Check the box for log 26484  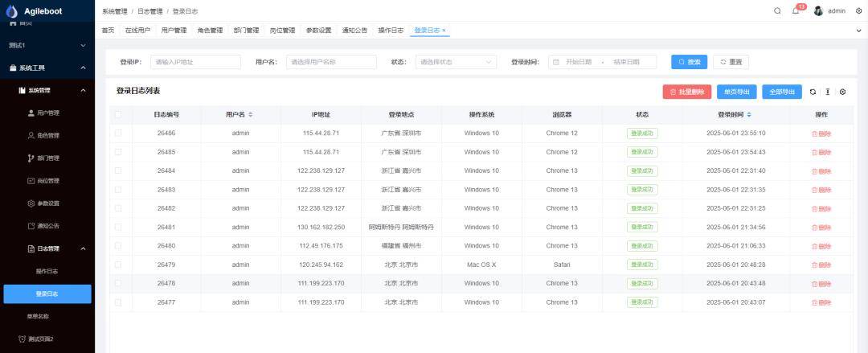coord(118,170)
